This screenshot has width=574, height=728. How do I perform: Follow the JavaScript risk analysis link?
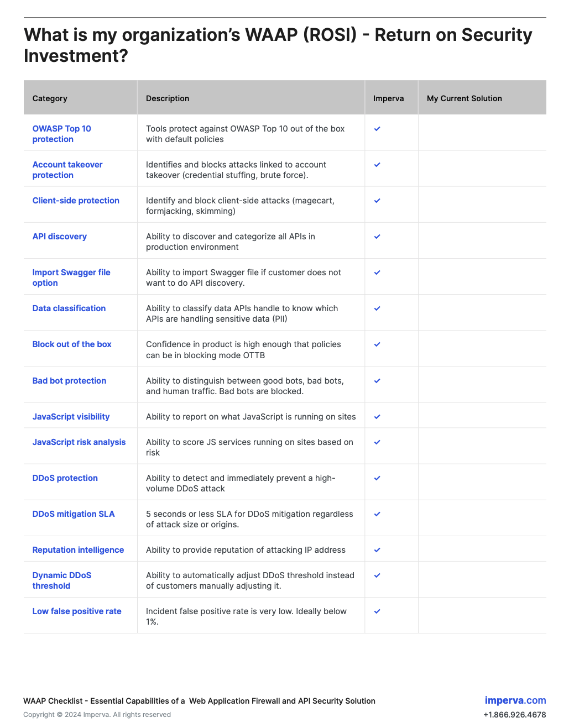79,442
